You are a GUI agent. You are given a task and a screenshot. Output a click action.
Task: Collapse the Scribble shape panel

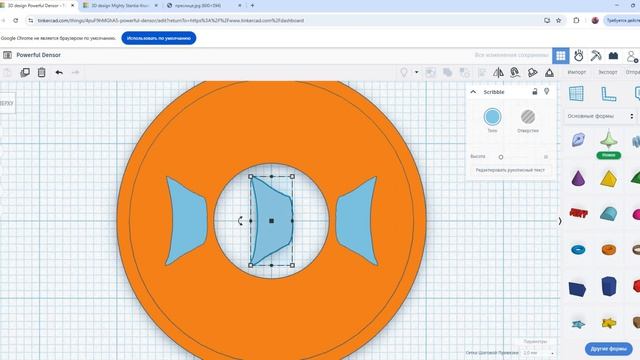473,92
